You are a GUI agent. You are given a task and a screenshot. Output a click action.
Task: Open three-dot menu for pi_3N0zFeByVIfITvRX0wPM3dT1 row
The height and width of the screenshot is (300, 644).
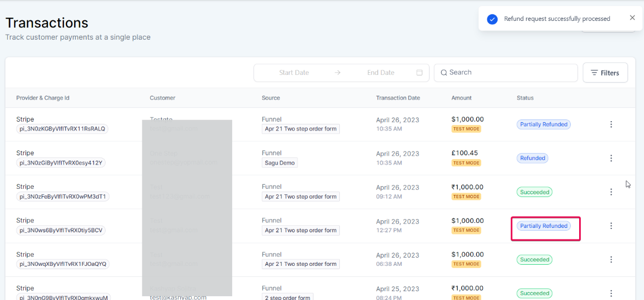coord(611,192)
